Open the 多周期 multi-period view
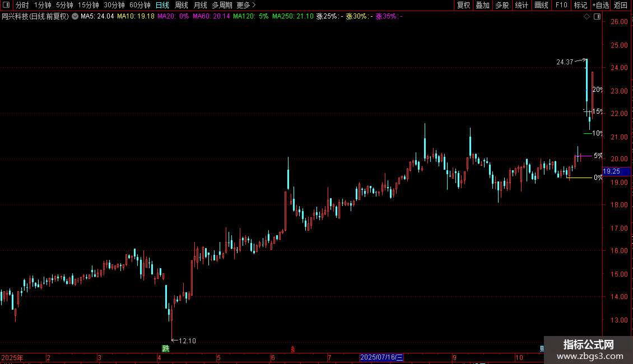The width and height of the screenshot is (633, 364). [222, 5]
